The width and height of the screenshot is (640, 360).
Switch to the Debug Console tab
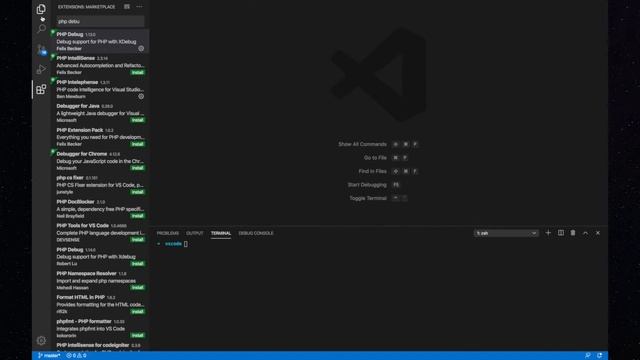point(256,233)
